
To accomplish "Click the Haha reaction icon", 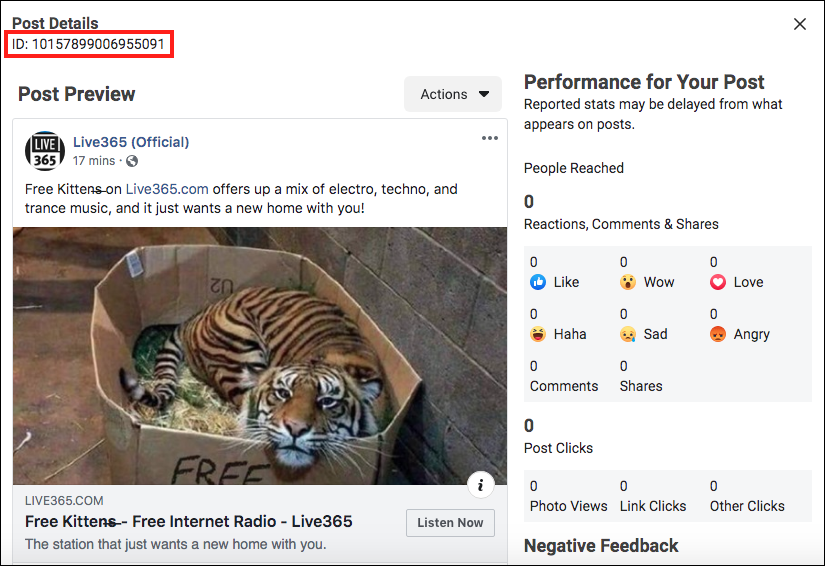I will pyautogui.click(x=538, y=334).
